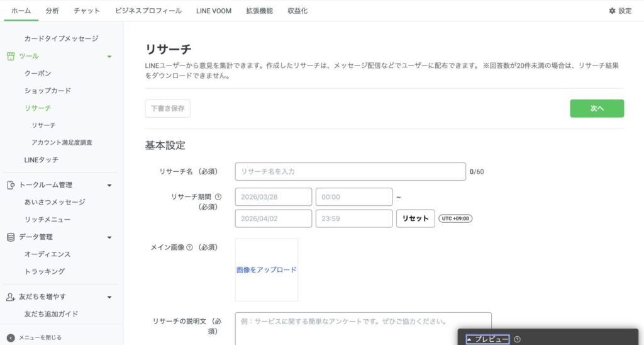Open 友だち追加ガイド in sidebar
The image size is (644, 345).
click(x=51, y=314)
